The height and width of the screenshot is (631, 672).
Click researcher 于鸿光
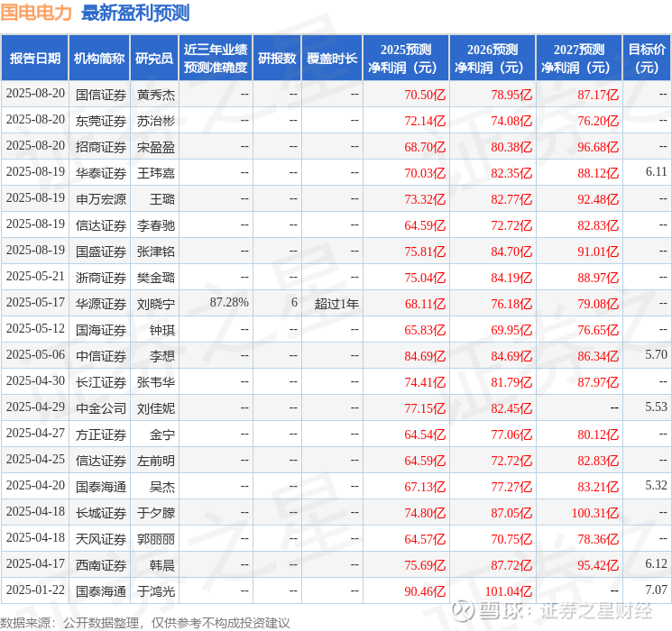point(156,591)
